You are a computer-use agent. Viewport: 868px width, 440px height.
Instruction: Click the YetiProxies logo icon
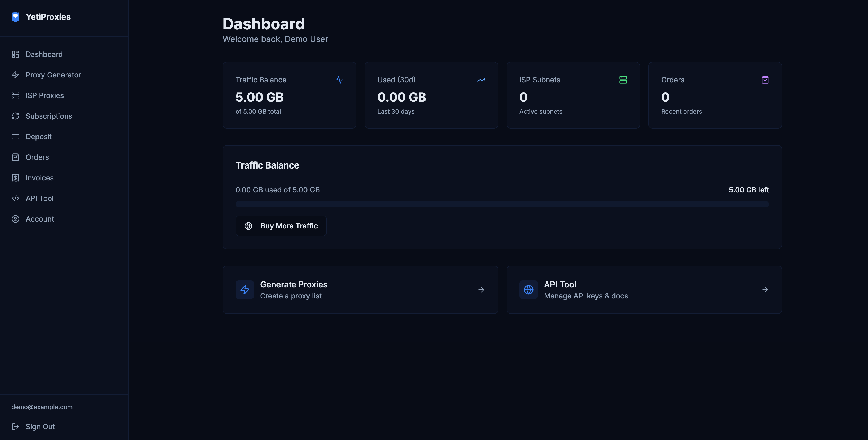pos(15,17)
